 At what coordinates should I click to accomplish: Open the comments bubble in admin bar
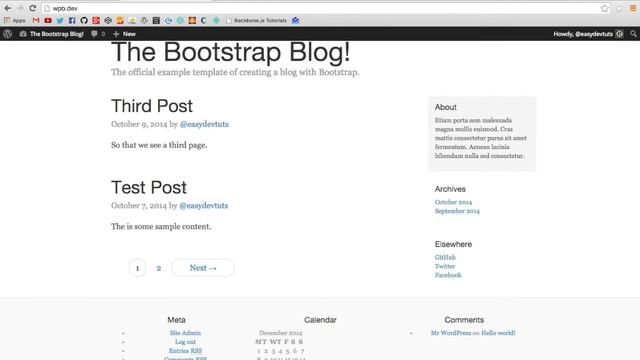pyautogui.click(x=98, y=34)
